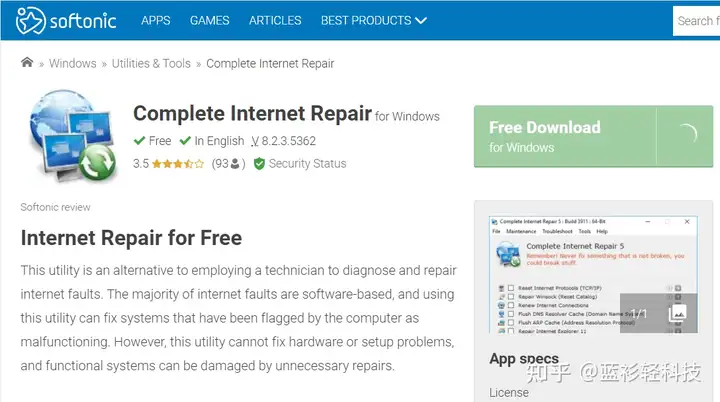
Task: Click the search input field
Action: pos(696,21)
